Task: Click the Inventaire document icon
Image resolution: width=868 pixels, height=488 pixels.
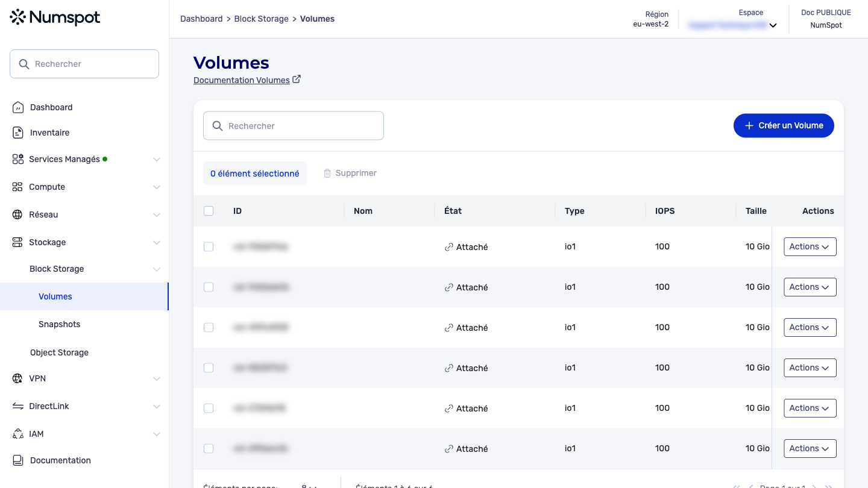Action: click(x=18, y=133)
